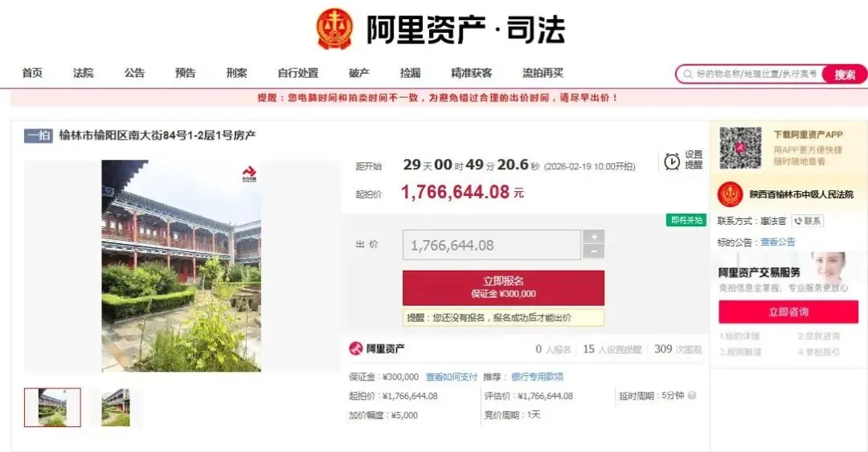Click the phone contact 联系 button
Image resolution: width=868 pixels, height=452 pixels.
pyautogui.click(x=807, y=221)
